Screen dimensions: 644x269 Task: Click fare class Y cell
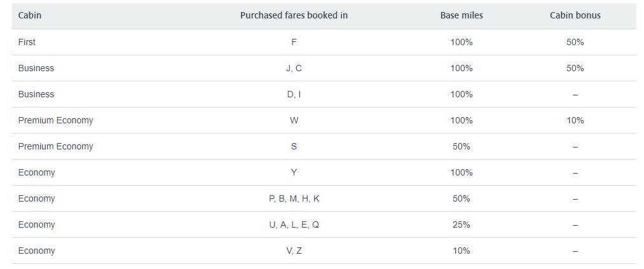click(294, 172)
